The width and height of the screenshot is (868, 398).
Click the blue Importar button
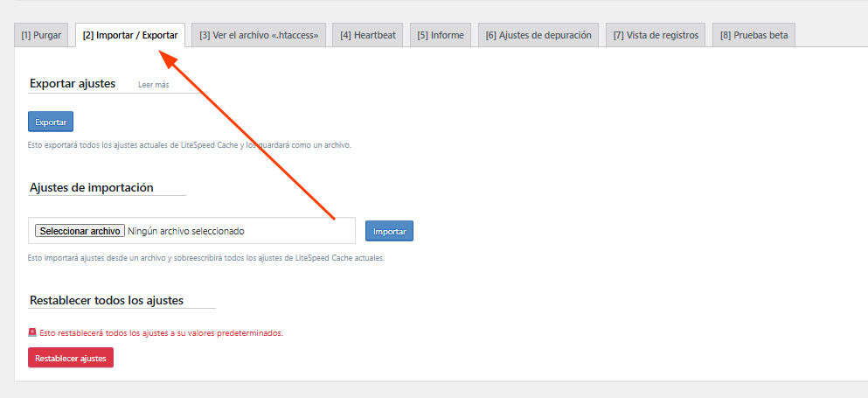click(389, 231)
